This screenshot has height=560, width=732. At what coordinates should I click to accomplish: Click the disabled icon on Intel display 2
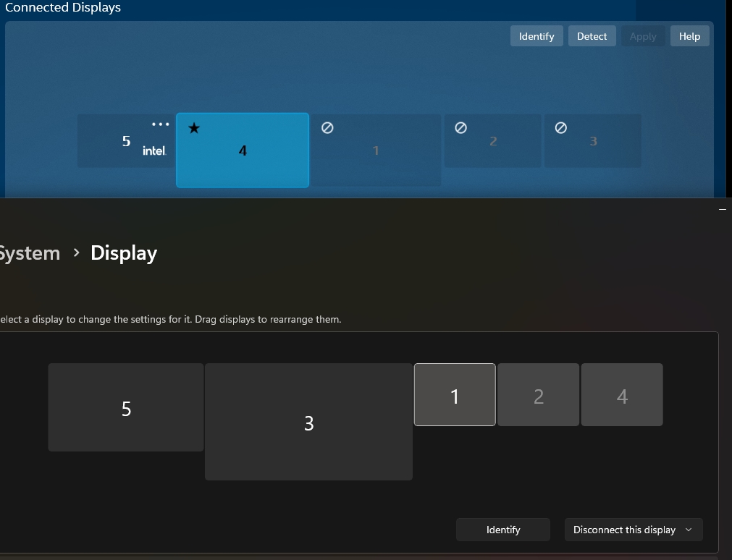tap(460, 128)
